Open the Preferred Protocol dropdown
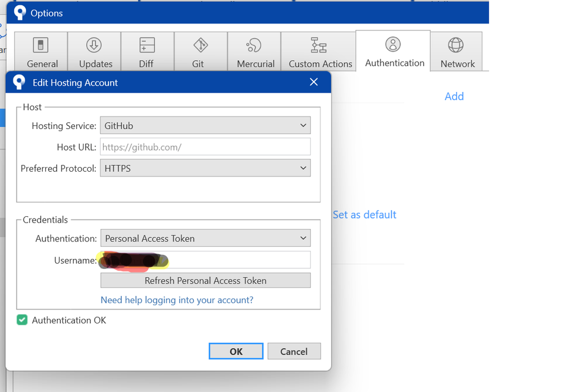 pos(205,168)
